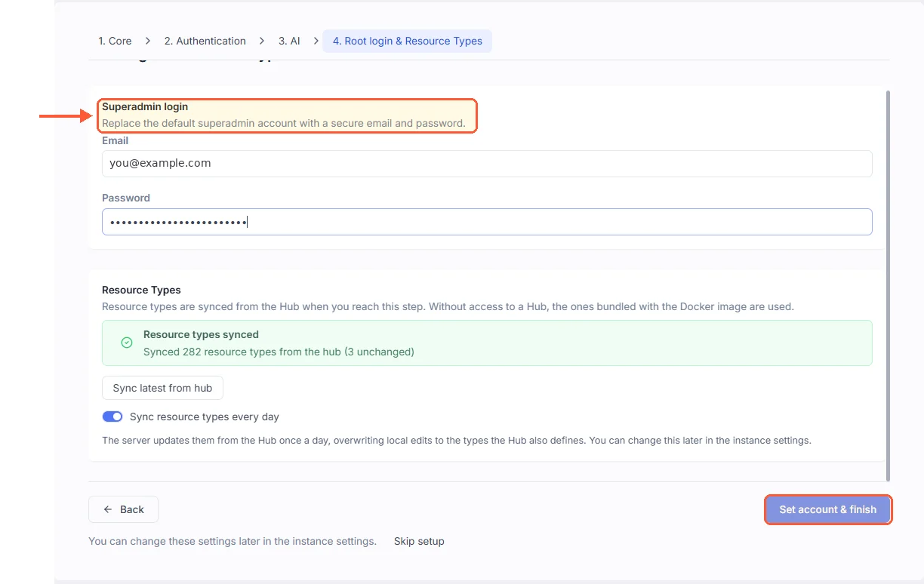Click the Skip setup link

click(419, 541)
